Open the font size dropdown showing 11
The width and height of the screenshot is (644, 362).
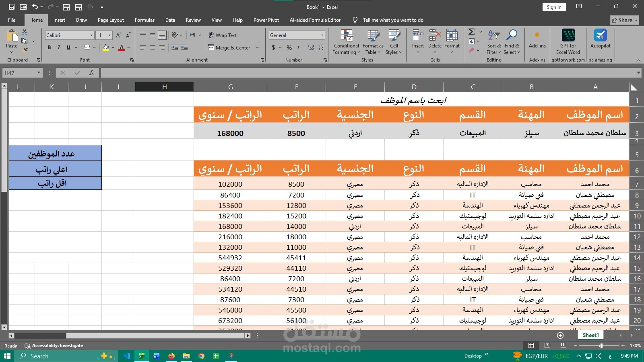[x=109, y=35]
